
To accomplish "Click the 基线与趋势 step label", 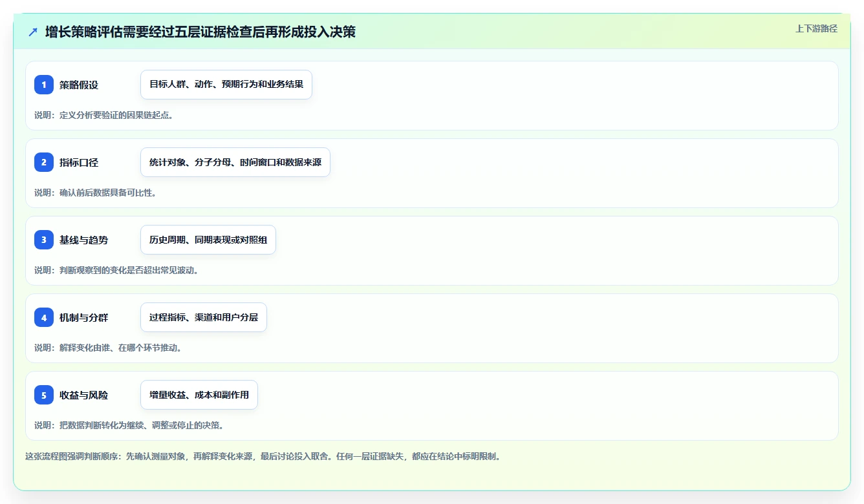I will pos(84,240).
